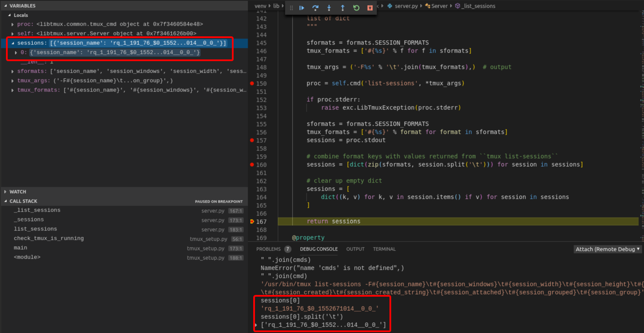Click the NameError message in debug console
644x333 pixels.
[x=332, y=268]
